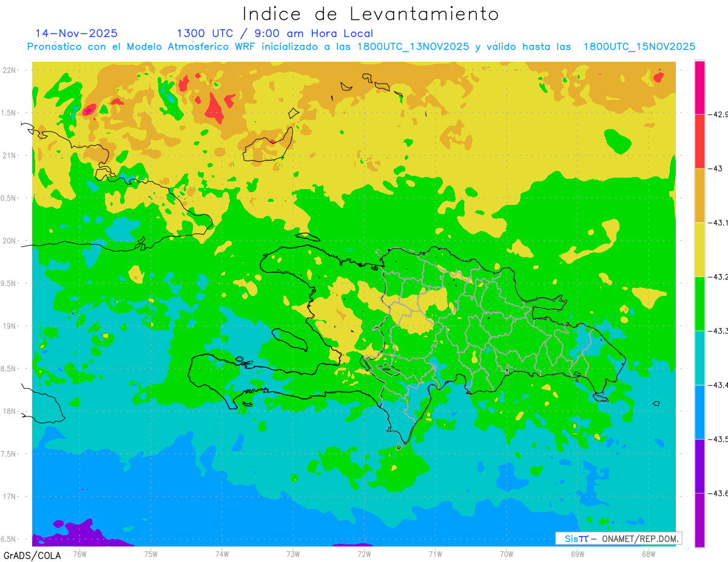
Task: Click the legend value "-43.1"
Action: point(719,222)
